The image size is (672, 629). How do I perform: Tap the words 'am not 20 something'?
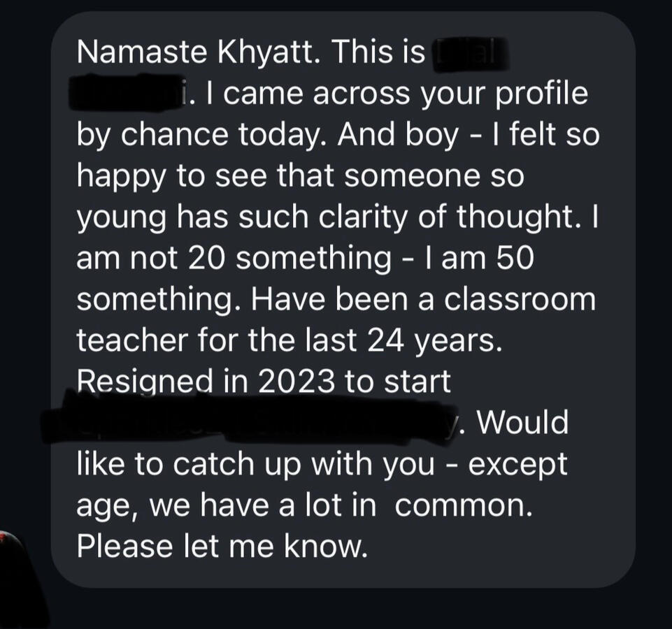pos(234,259)
